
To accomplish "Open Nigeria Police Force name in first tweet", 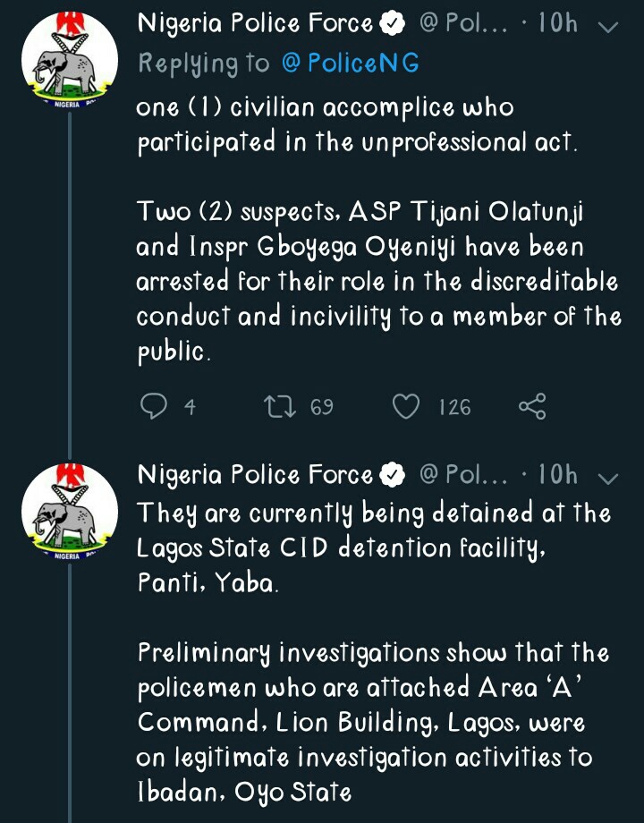I will pyautogui.click(x=255, y=24).
